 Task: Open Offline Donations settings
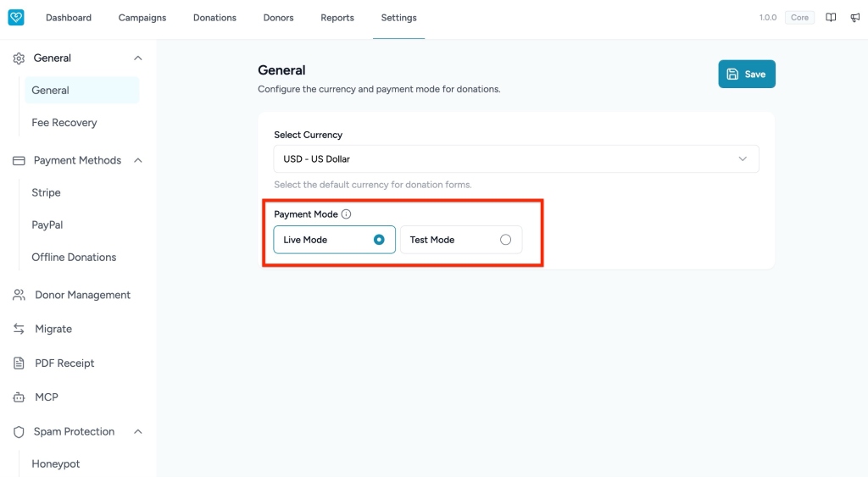pyautogui.click(x=74, y=258)
